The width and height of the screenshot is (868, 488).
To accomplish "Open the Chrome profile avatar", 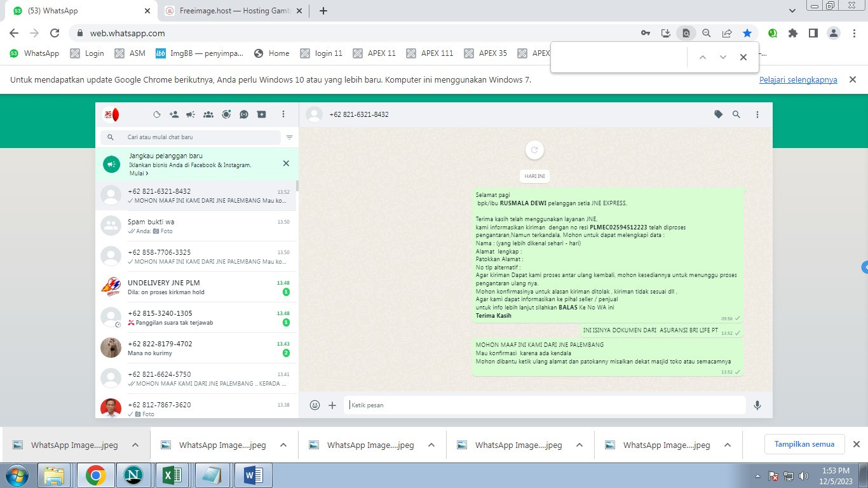I will point(834,33).
